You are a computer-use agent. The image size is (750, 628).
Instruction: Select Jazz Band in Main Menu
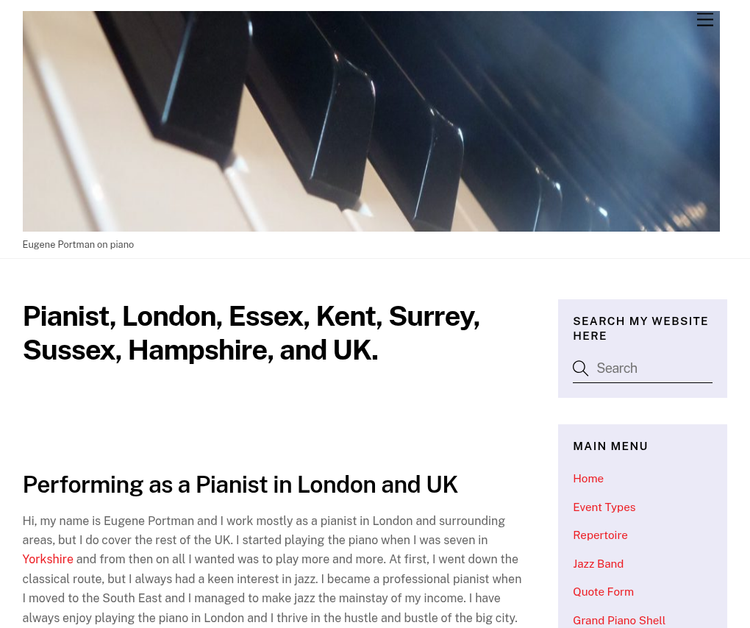coord(598,564)
